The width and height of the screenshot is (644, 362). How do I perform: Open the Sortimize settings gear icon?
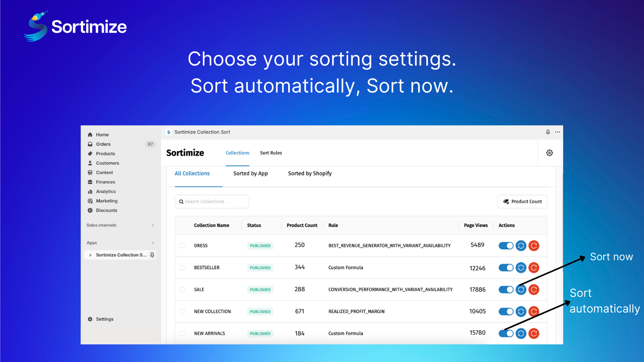click(x=549, y=153)
